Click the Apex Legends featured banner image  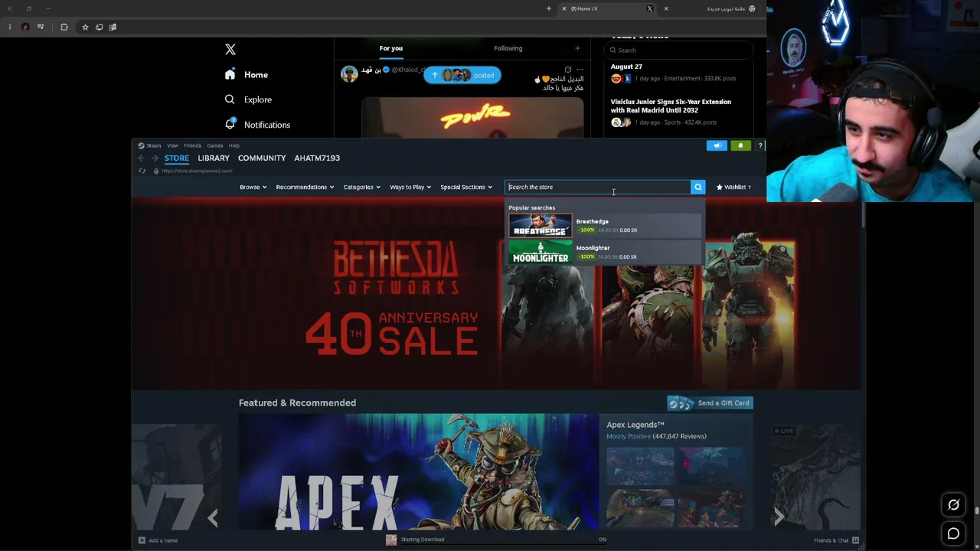tap(418, 471)
